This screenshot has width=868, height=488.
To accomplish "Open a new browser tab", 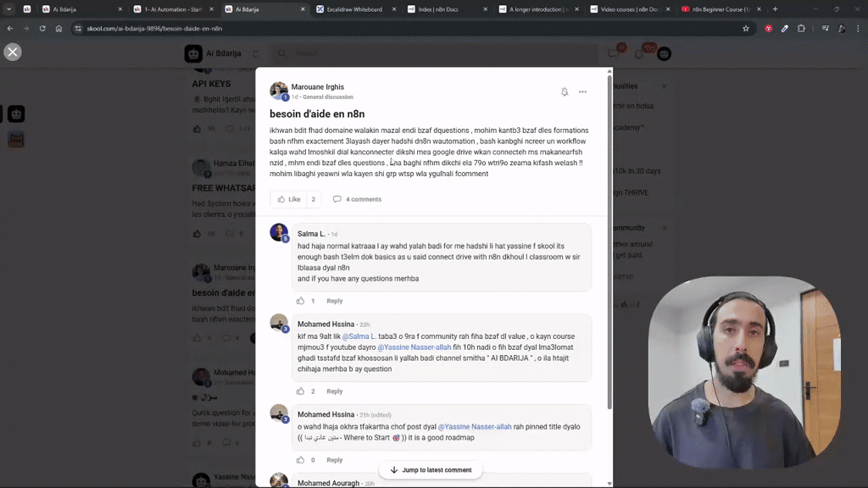I will (x=775, y=8).
